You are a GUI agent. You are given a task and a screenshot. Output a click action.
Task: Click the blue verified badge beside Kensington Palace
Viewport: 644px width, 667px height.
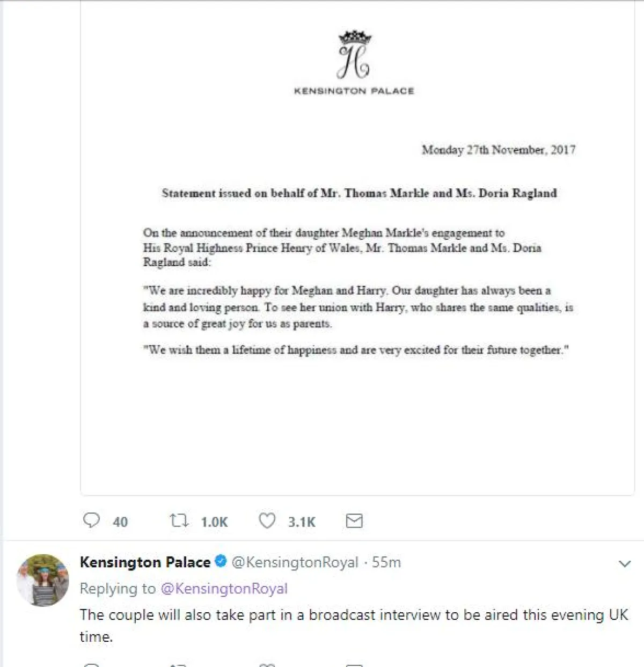[221, 562]
